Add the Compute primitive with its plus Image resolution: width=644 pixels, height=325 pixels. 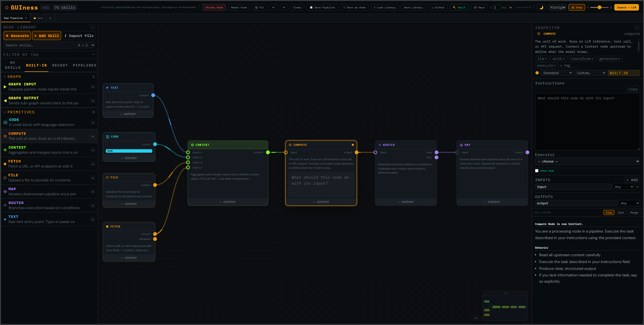(93, 136)
